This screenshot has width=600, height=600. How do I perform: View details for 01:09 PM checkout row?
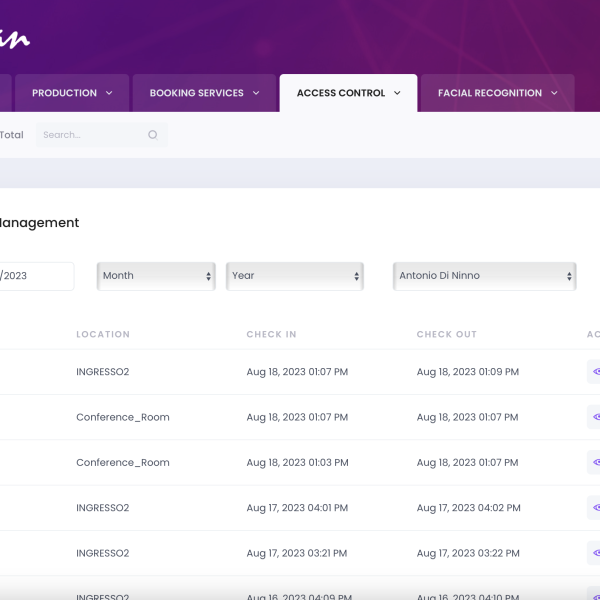(x=595, y=372)
